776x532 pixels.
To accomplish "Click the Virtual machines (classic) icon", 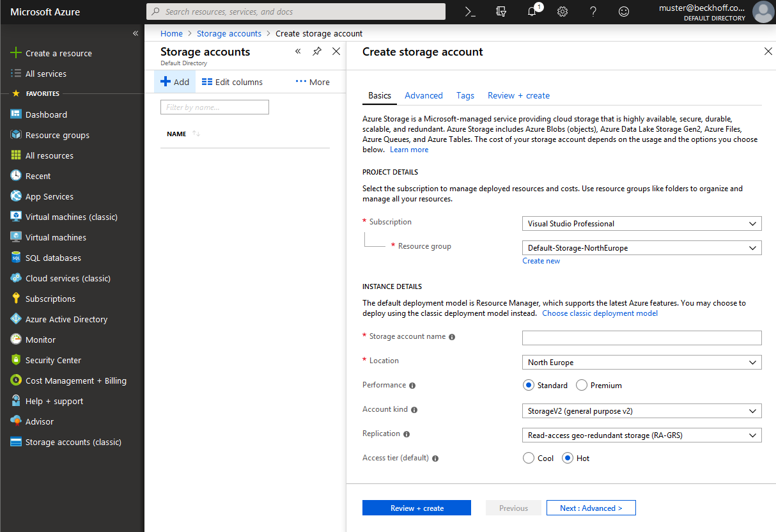I will tap(16, 217).
